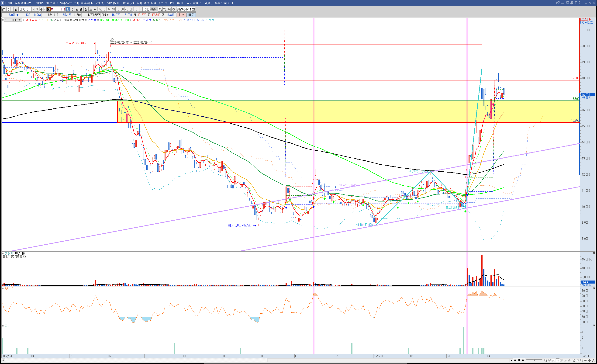Click the zoom out minus icon
Image resolution: width=597 pixels, height=364 pixels.
point(585,360)
